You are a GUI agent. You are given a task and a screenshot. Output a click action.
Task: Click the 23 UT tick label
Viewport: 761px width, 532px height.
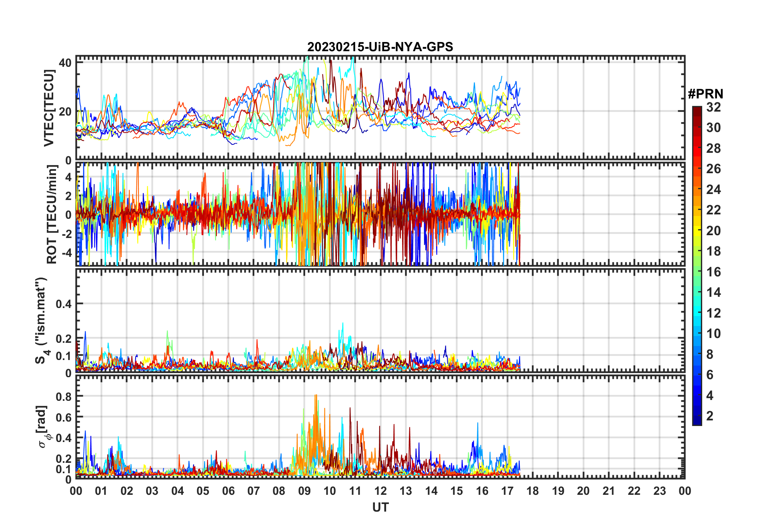click(x=659, y=491)
